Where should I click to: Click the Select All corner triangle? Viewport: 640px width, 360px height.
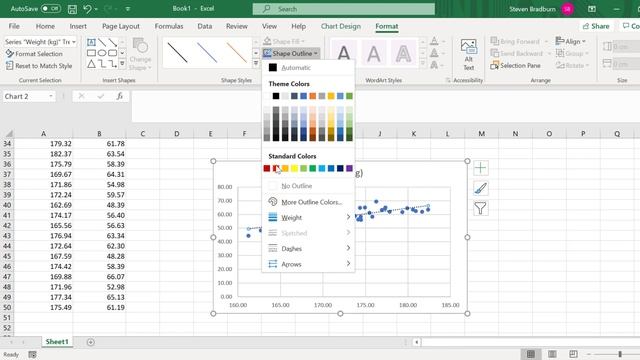[x=9, y=133]
